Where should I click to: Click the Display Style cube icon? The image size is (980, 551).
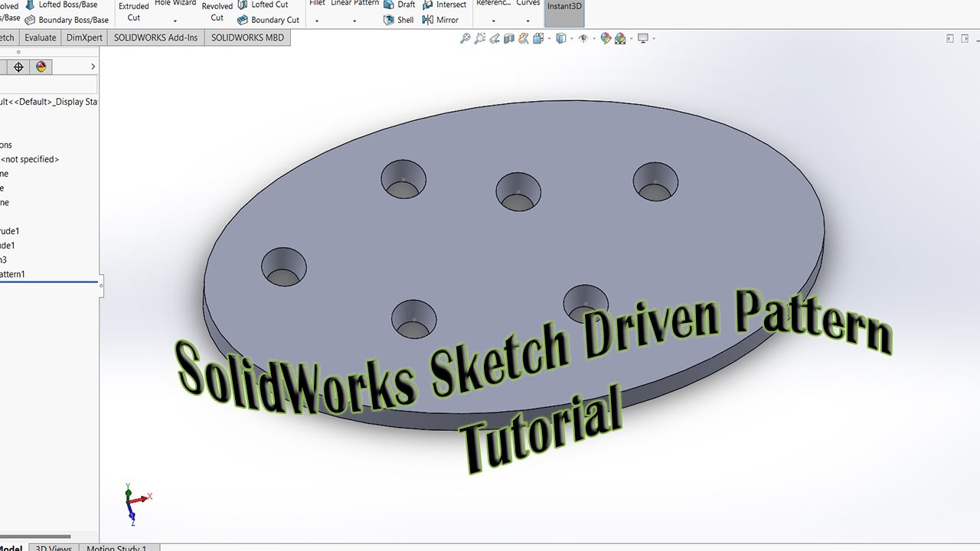(x=560, y=38)
